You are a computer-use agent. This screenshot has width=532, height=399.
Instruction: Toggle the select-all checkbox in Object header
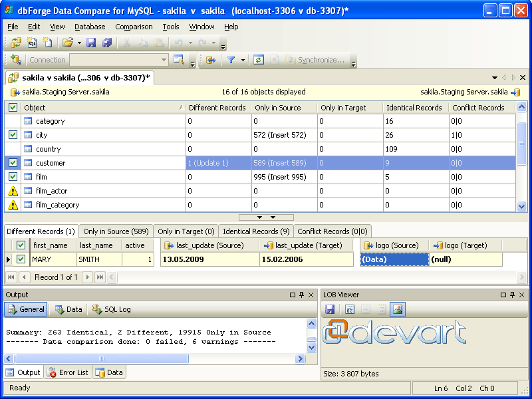[x=13, y=108]
